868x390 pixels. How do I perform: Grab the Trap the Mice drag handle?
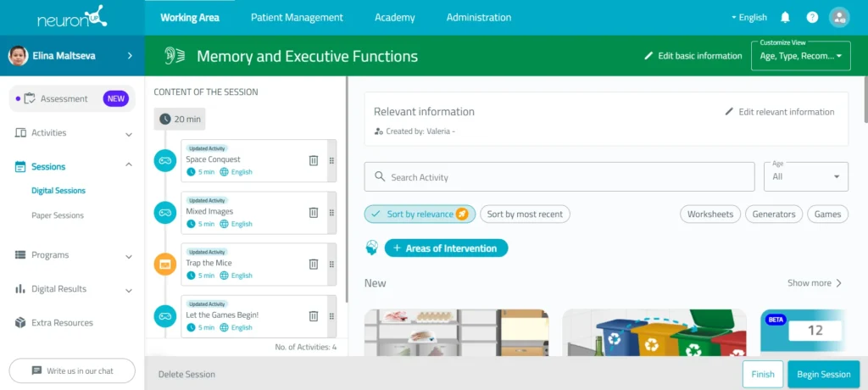331,265
